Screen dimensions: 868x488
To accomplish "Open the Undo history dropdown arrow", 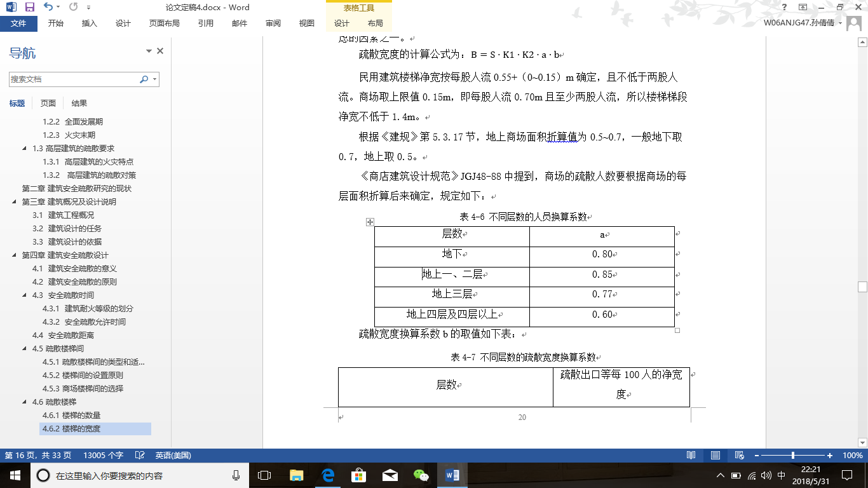I will pos(58,8).
